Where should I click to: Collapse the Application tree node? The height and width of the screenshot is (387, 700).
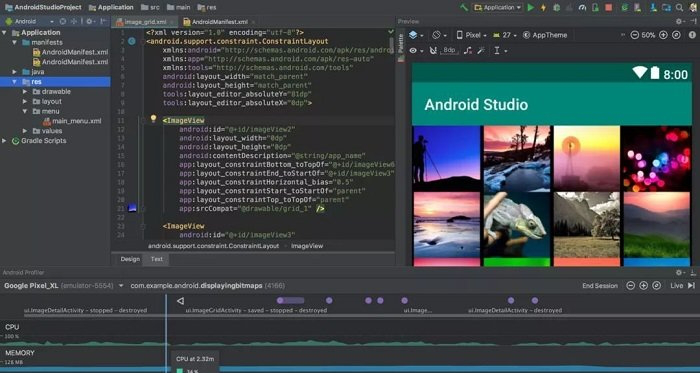(4, 33)
